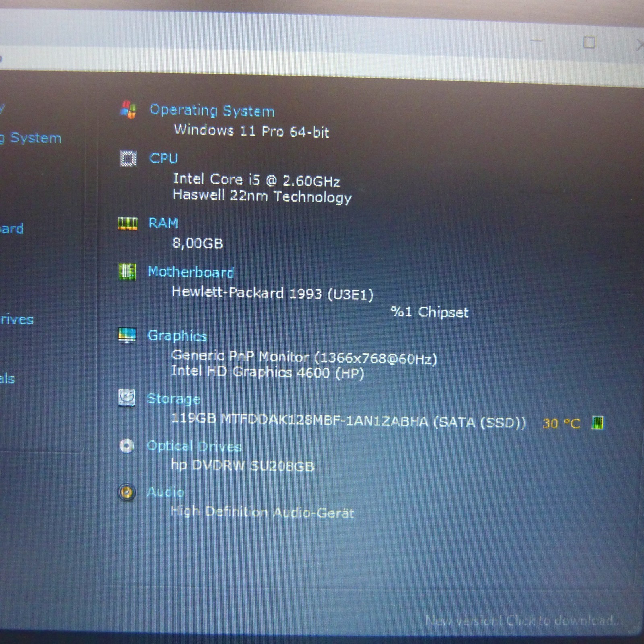Open the Operating System section heading
The height and width of the screenshot is (644, 644).
[x=212, y=110]
